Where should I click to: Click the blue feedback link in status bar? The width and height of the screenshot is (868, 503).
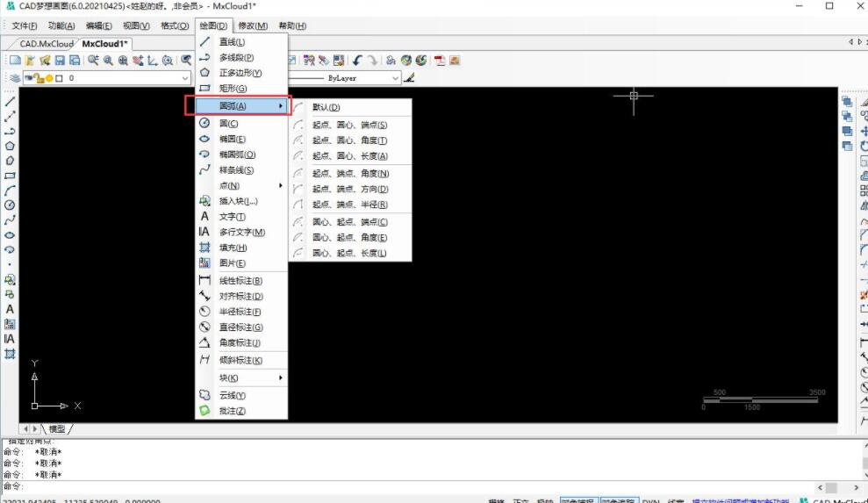tap(739, 500)
